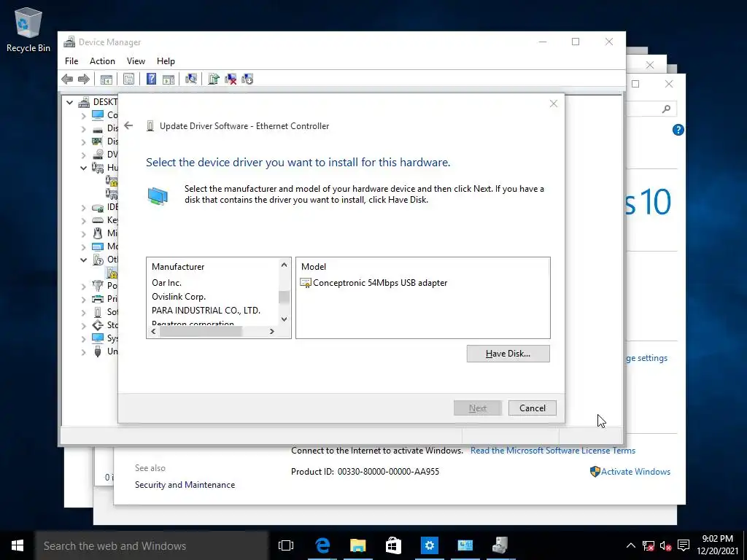Click the Start button
The height and width of the screenshot is (560, 747).
[x=18, y=545]
